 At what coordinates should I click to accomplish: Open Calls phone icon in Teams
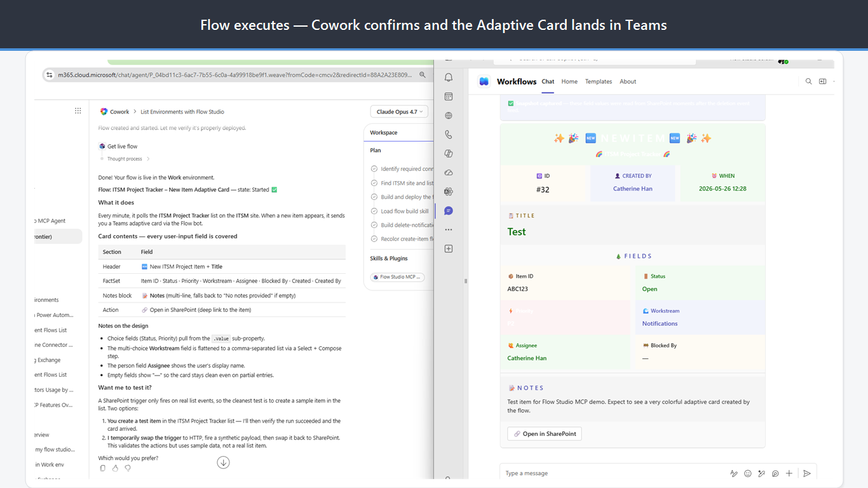coord(449,135)
